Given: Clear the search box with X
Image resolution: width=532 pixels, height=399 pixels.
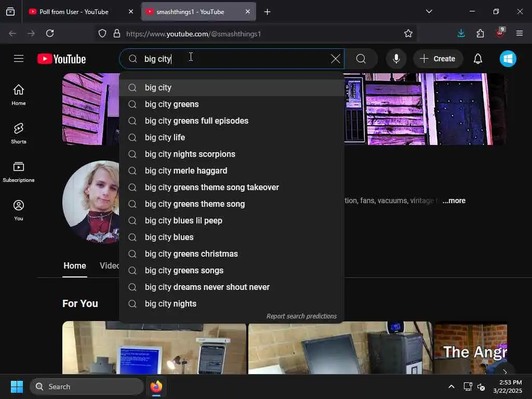Looking at the screenshot, I should 335,59.
